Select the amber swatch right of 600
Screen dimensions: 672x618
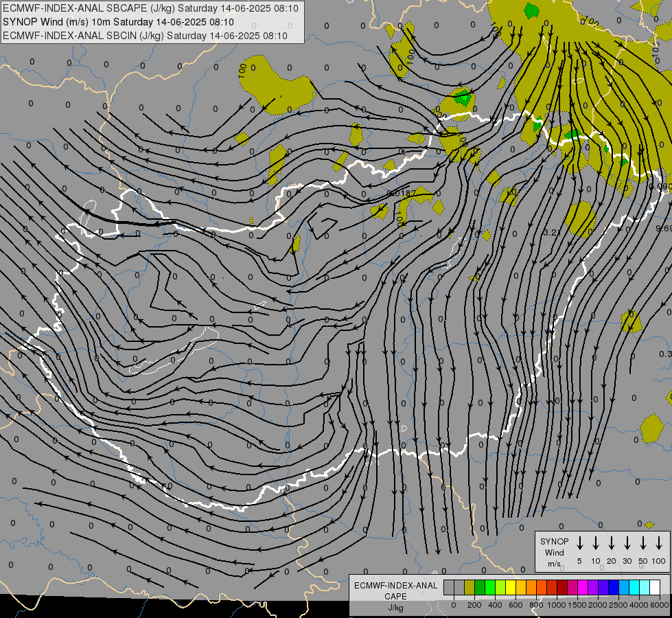point(521,587)
